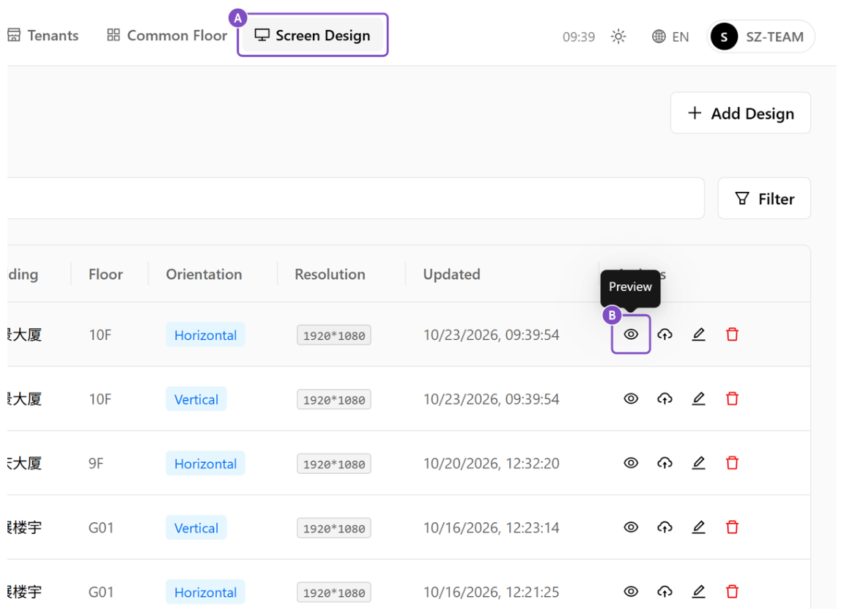Click the Vertical tag in the 10F row
Image resolution: width=844 pixels, height=616 pixels.
point(196,399)
